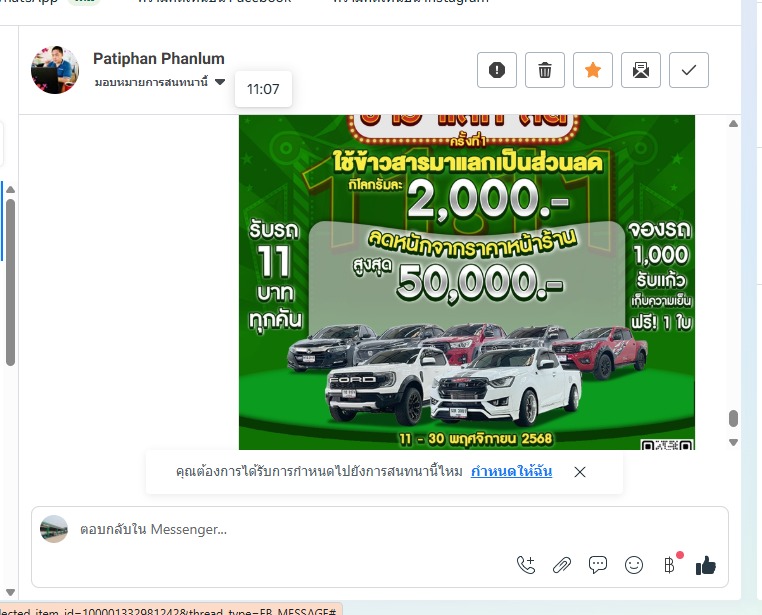Image resolution: width=762 pixels, height=615 pixels.
Task: Open Patiphan Phanlum contact name
Action: click(x=158, y=59)
